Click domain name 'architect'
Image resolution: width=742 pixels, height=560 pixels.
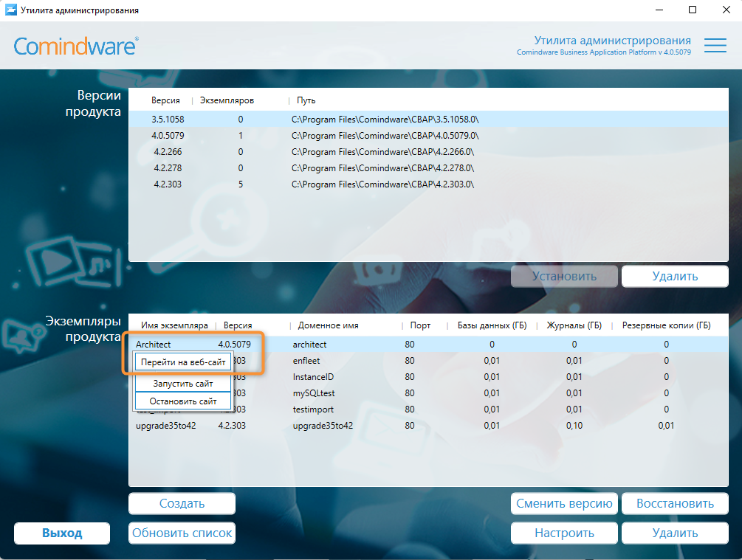309,345
